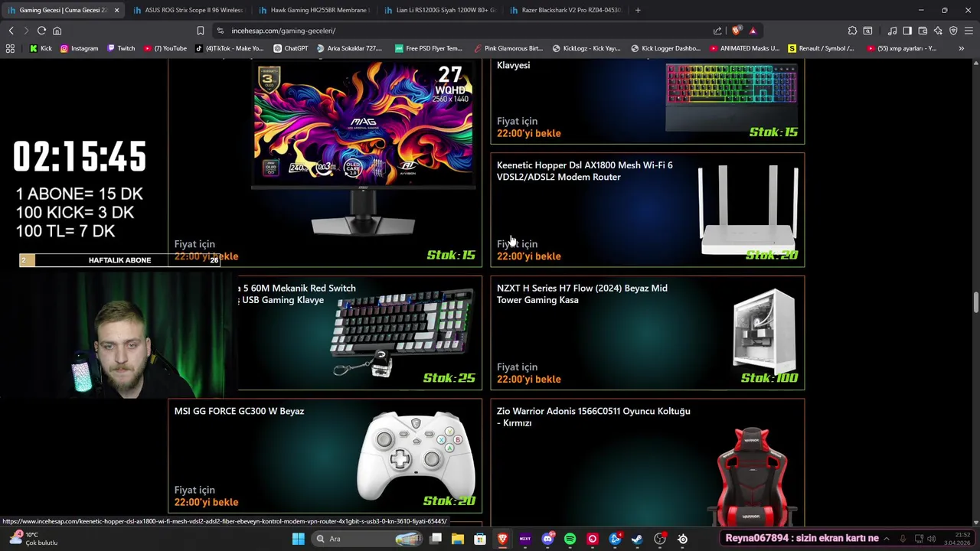Open the Leo AI sparkle icon

pos(938,31)
